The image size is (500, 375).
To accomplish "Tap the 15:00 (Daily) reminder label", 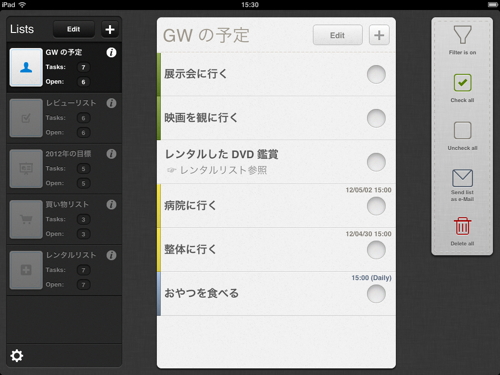I will (x=371, y=278).
